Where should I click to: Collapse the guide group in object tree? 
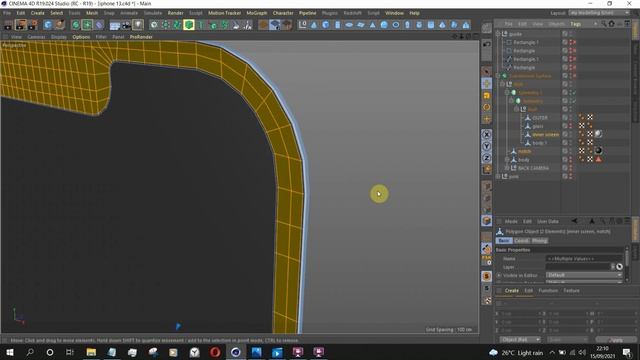pyautogui.click(x=498, y=34)
